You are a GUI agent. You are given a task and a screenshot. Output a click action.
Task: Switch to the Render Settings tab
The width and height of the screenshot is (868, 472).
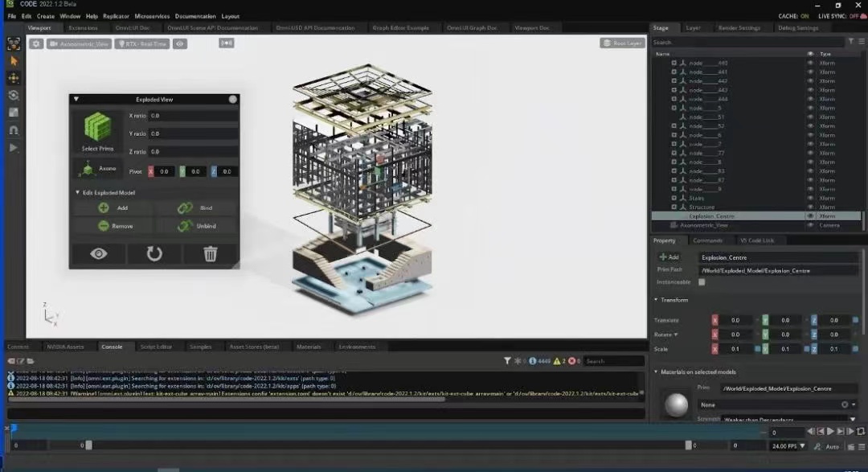(x=738, y=28)
